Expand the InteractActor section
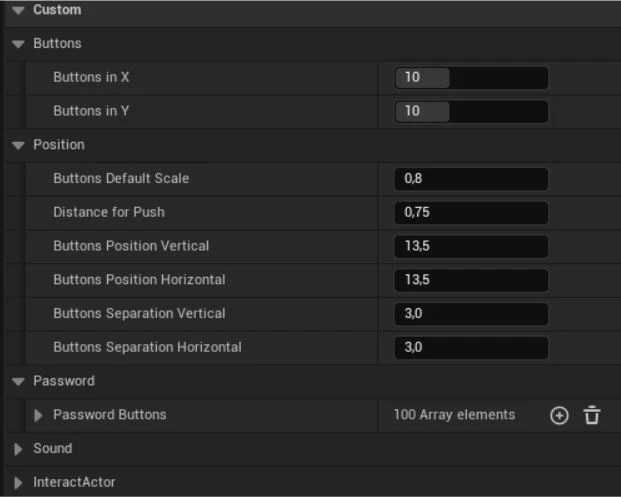The width and height of the screenshot is (621, 498). click(x=18, y=483)
